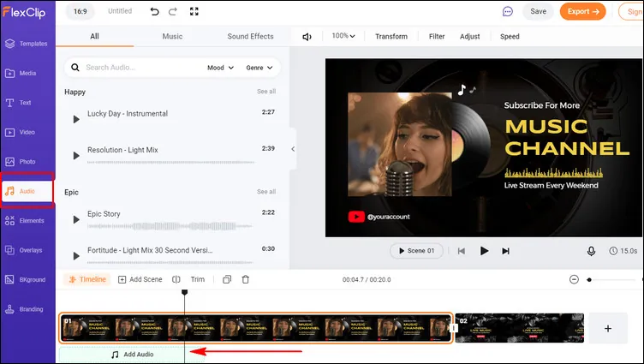The width and height of the screenshot is (644, 364).
Task: Click the volume speaker icon
Action: [x=307, y=37]
